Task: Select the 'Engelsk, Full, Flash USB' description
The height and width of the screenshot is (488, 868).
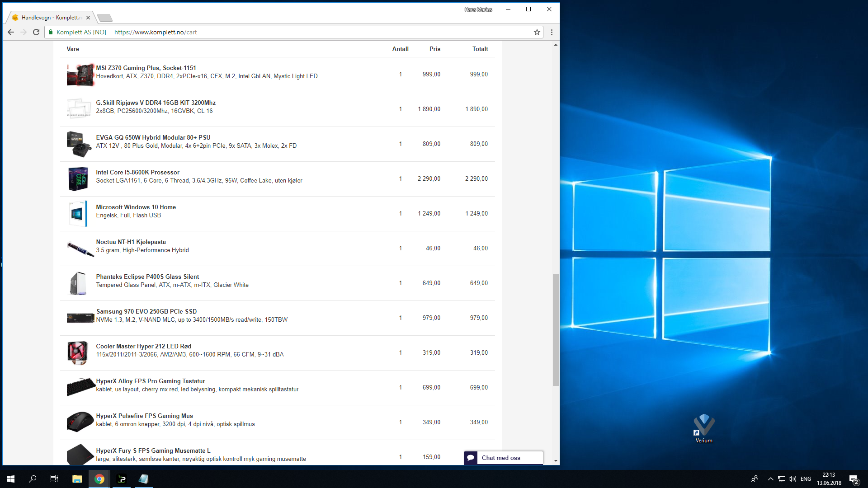Action: point(128,215)
